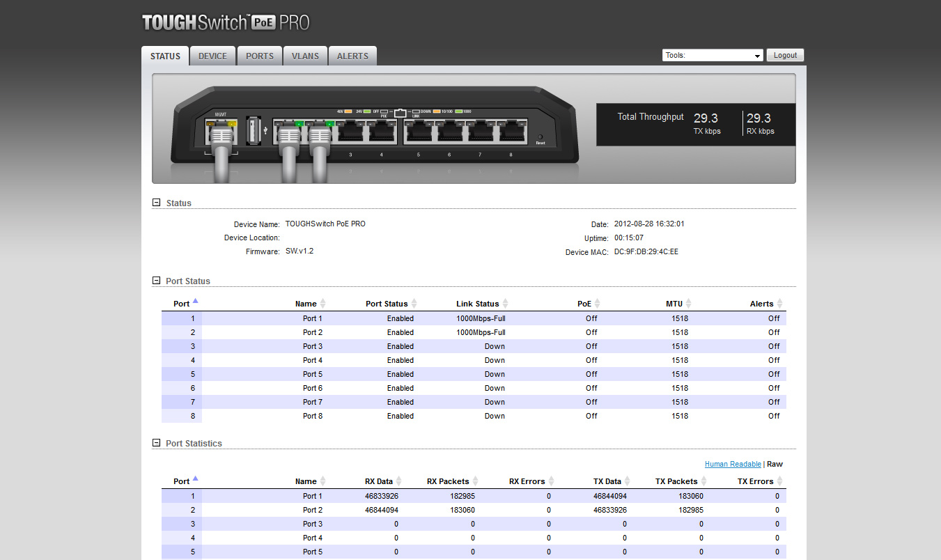
Task: Sort by Link Status column
Action: point(482,304)
